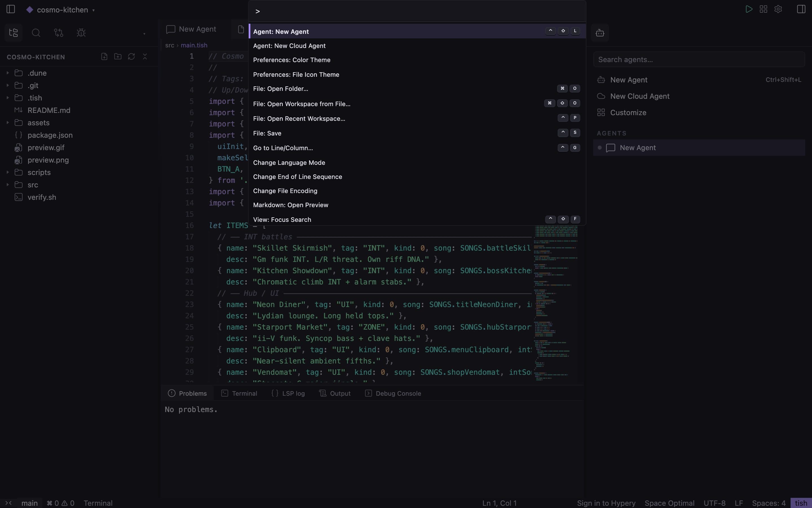Expand the .dune folder
This screenshot has width=812, height=508.
pyautogui.click(x=8, y=73)
